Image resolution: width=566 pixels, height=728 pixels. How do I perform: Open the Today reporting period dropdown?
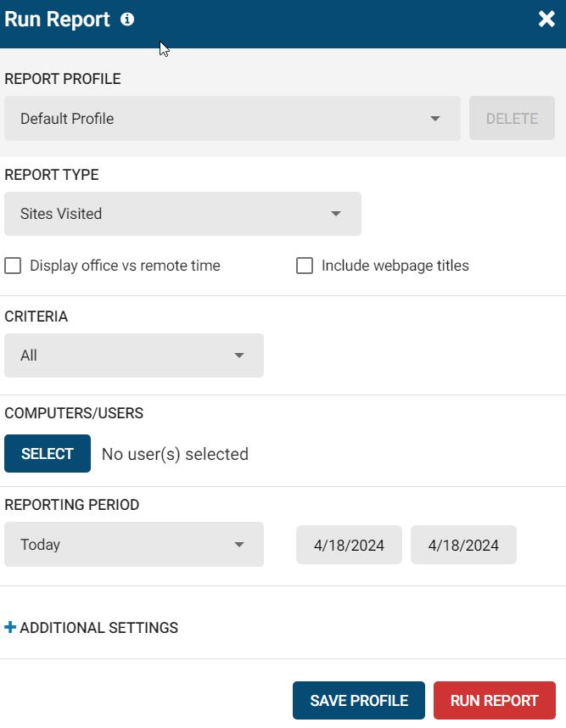click(134, 544)
